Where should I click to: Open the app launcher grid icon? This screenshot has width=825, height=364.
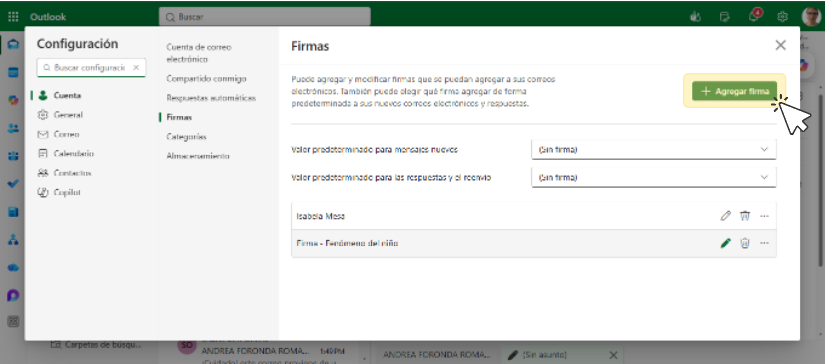tap(13, 17)
